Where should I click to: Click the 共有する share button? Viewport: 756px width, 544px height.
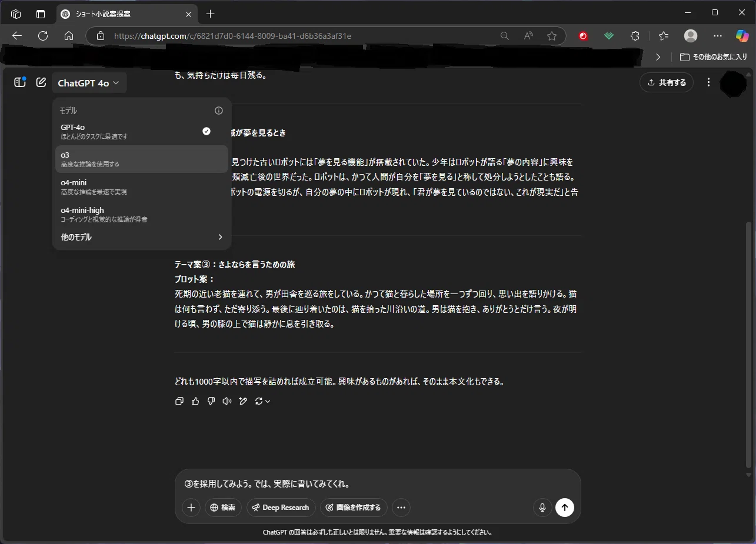coord(667,82)
